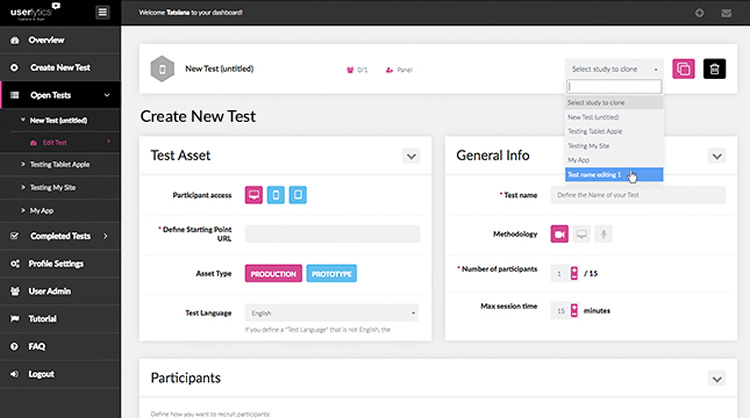This screenshot has width=750, height=418.
Task: Click the plus icon in top bar
Action: pyautogui.click(x=699, y=13)
